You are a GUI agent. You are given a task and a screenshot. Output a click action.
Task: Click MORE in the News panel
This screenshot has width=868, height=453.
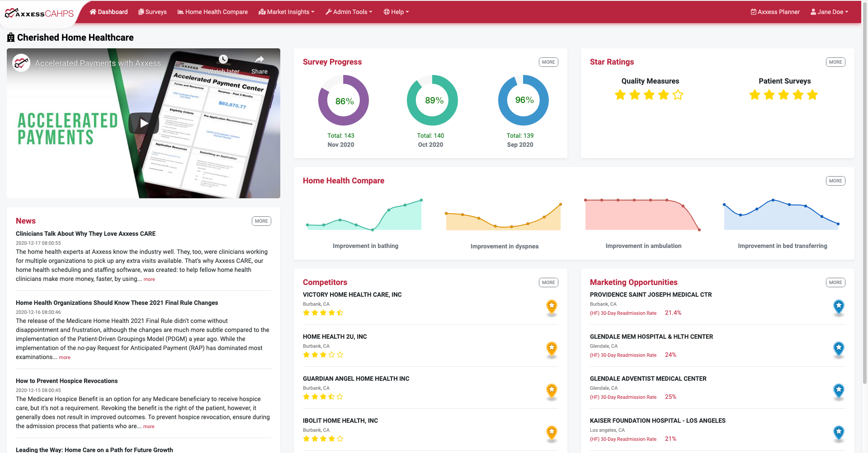point(261,221)
